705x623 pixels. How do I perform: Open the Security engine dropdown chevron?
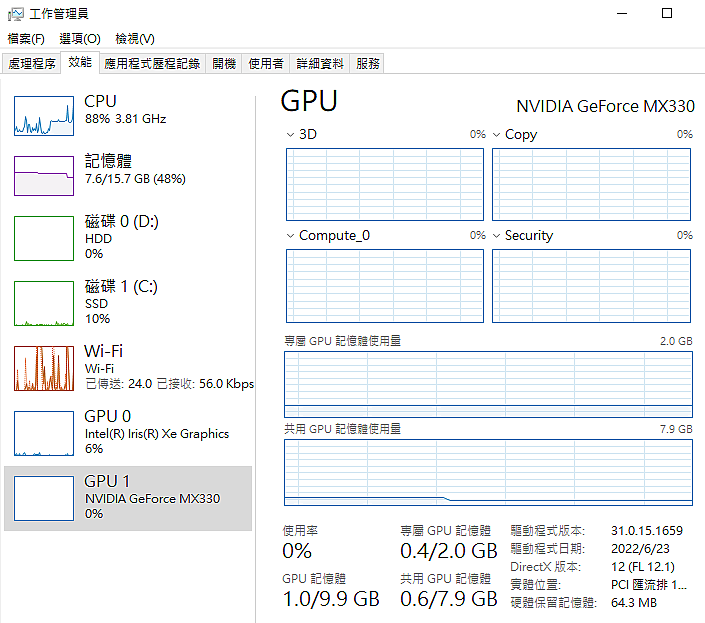tap(496, 236)
